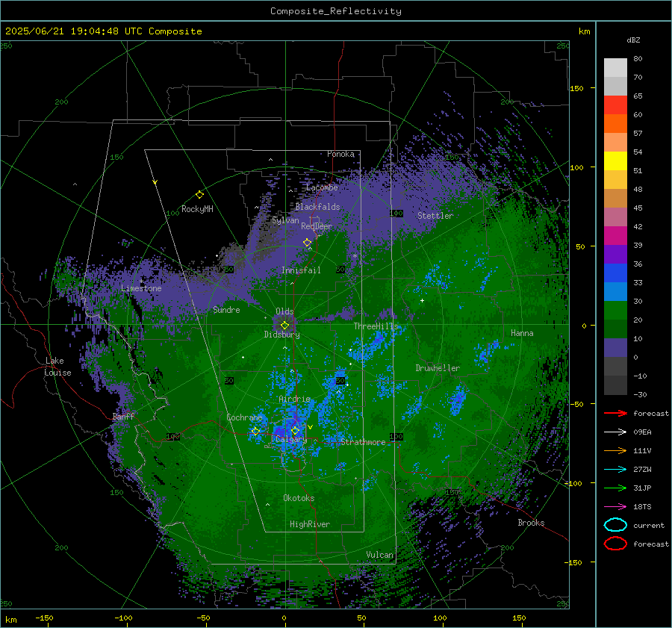
Task: Click the yellow diamond marker below Cochrane
Action: tap(255, 432)
